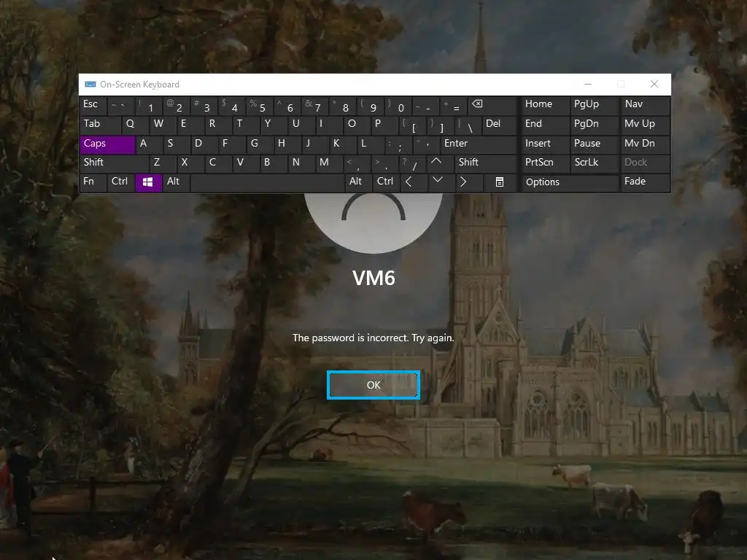Toggle the left Shift key

[x=115, y=163]
